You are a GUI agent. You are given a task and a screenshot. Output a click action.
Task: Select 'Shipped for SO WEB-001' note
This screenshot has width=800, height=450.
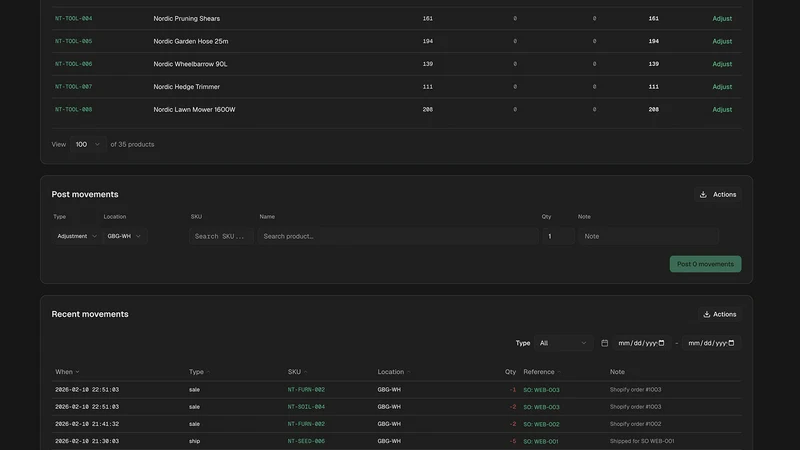[x=642, y=441]
